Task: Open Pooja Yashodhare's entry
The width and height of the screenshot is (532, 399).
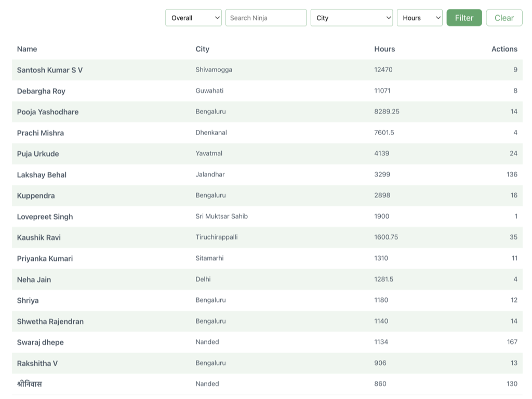Action: 48,112
